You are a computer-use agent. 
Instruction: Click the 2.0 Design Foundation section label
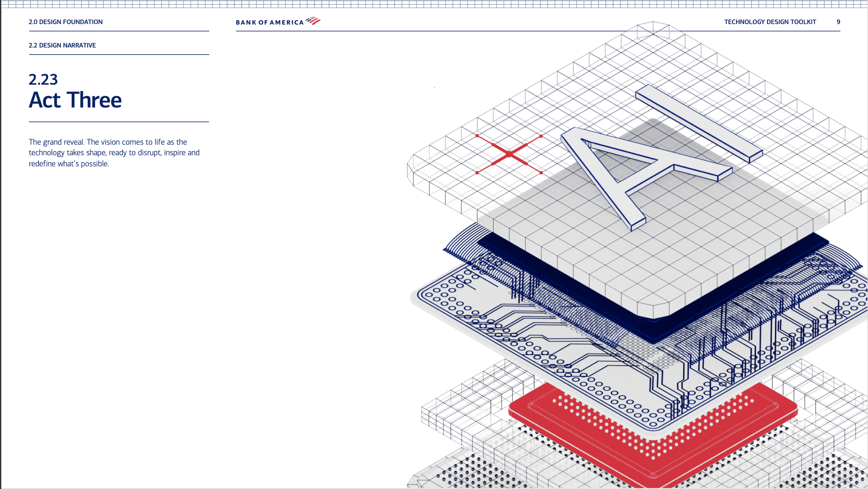coord(66,22)
